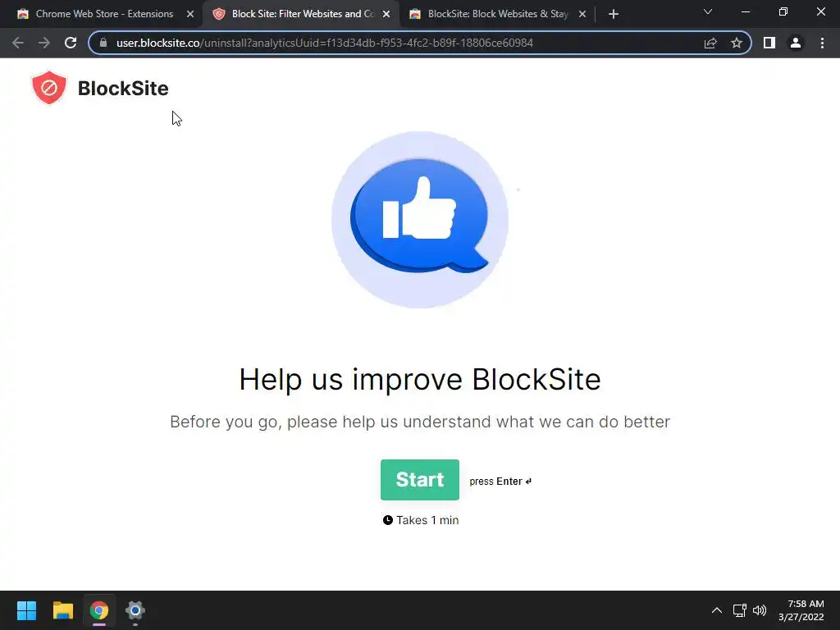Restore down the Chrome window
This screenshot has width=840, height=630.
(783, 11)
